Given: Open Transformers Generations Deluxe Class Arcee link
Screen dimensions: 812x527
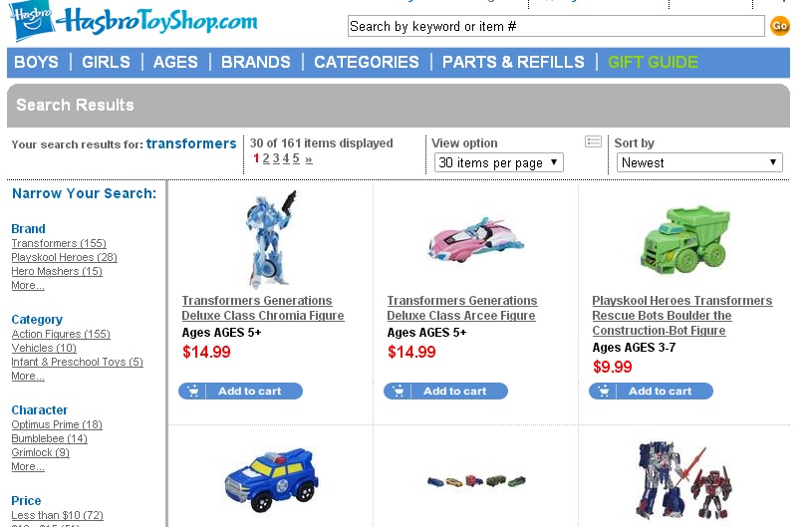Looking at the screenshot, I should pyautogui.click(x=462, y=308).
